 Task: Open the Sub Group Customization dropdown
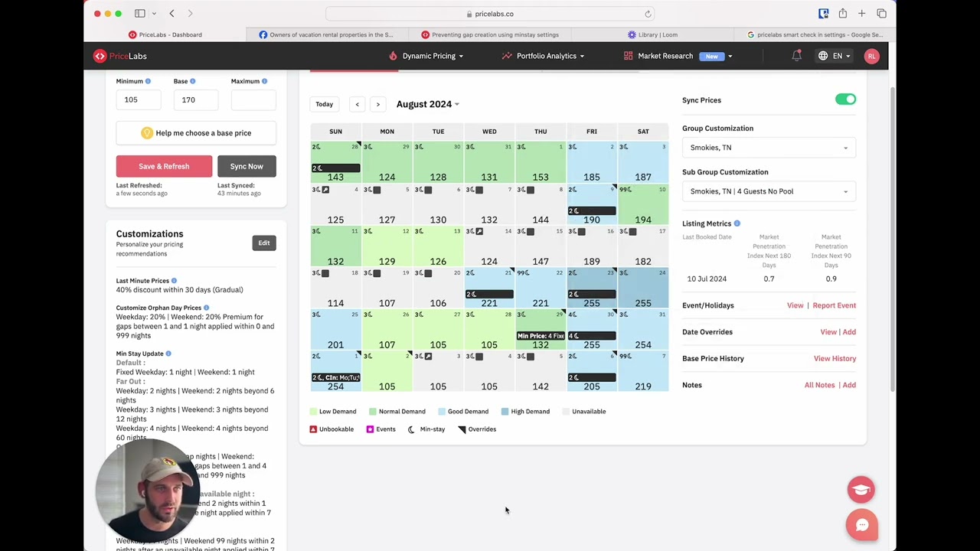click(769, 191)
